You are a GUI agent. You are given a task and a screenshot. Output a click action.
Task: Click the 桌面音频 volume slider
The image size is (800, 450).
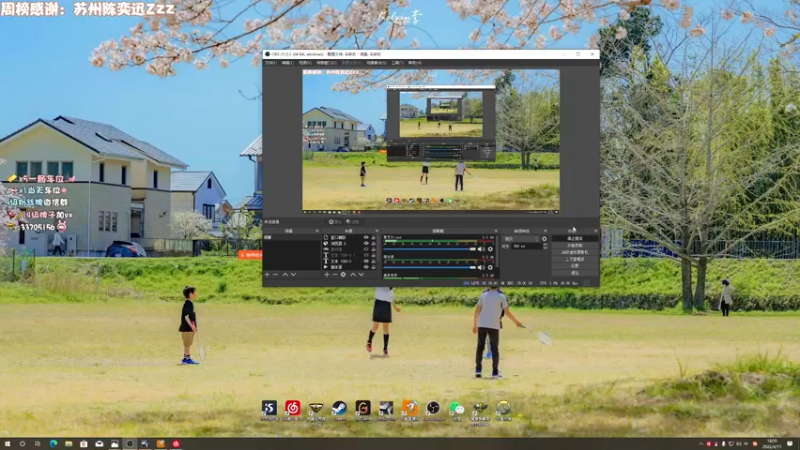click(430, 267)
